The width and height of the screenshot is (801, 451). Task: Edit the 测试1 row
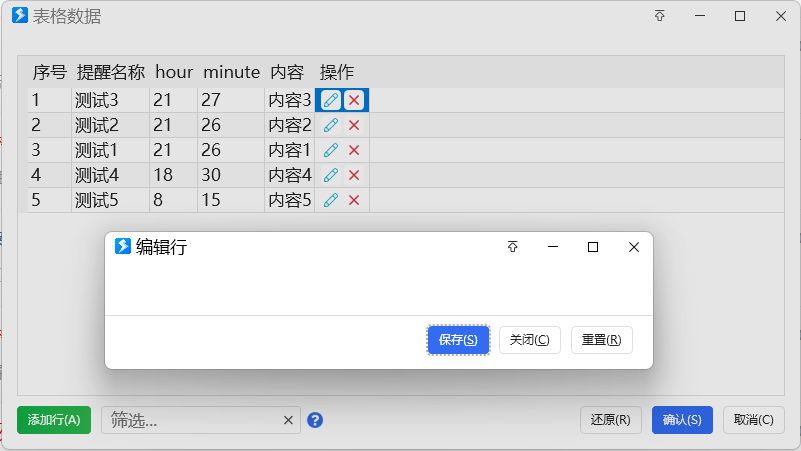tap(331, 150)
